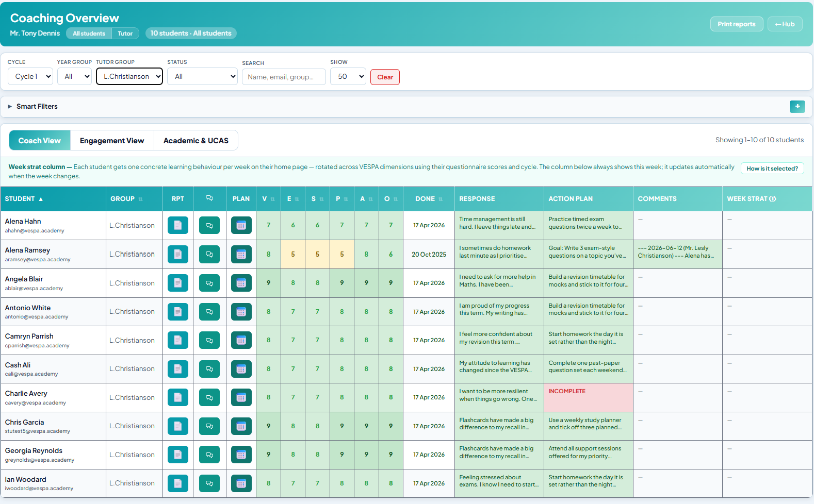Open Charlie Avery's INCOMPLETE action plan cell
814x504 pixels.
pos(589,397)
